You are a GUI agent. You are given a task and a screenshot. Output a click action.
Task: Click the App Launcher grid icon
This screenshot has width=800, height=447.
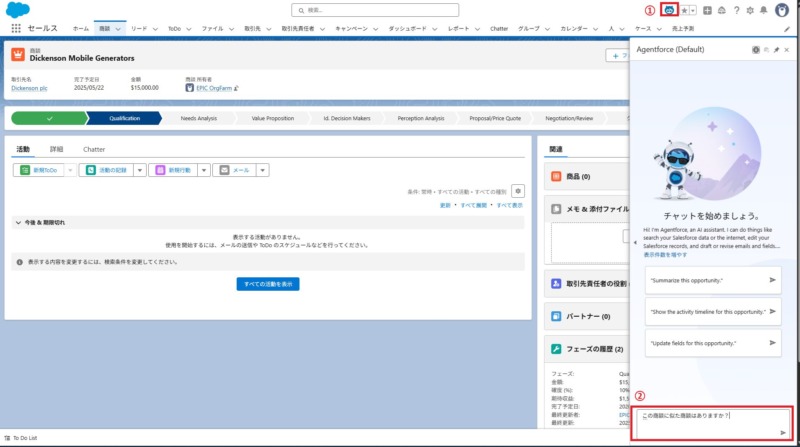[x=15, y=29]
